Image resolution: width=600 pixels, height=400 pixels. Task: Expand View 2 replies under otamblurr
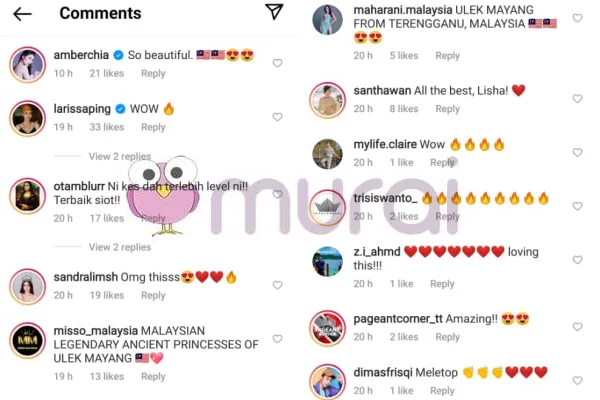coord(120,247)
